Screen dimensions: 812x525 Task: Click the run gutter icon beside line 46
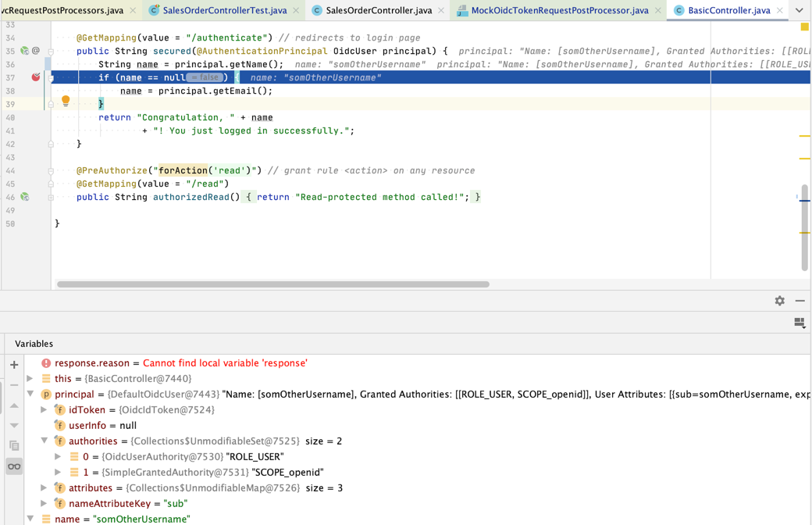[24, 197]
